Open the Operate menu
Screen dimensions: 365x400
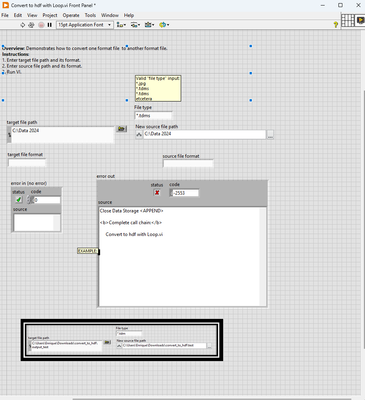pyautogui.click(x=71, y=15)
